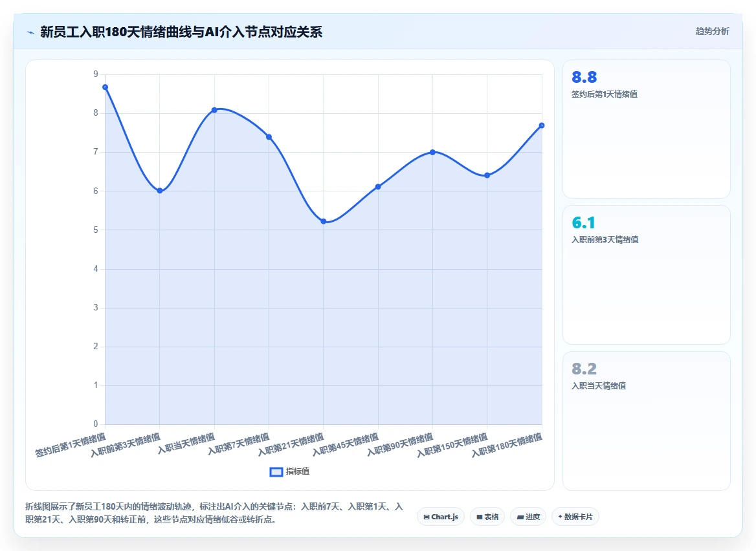Click x-axis label 入职第7天情绪值

coord(239,444)
